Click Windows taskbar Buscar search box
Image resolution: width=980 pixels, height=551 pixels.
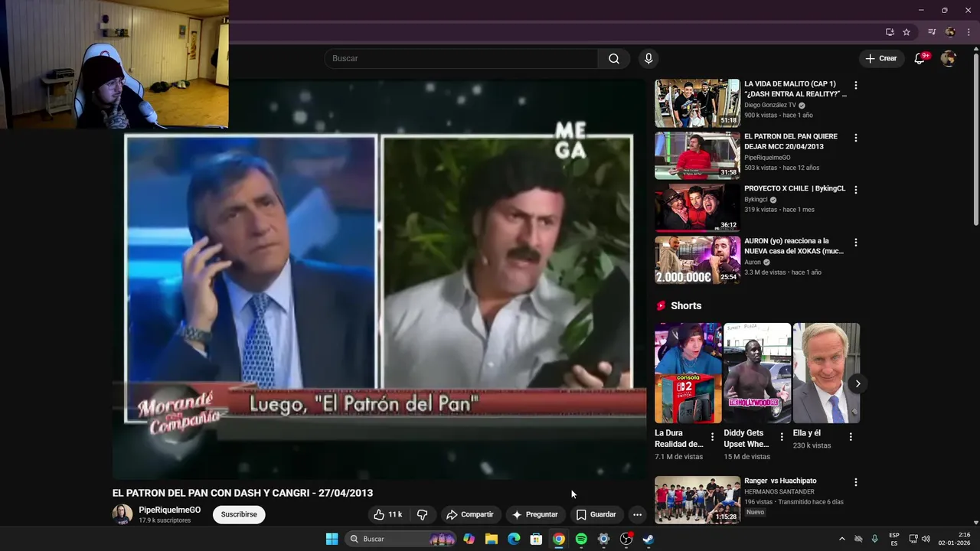pos(402,540)
